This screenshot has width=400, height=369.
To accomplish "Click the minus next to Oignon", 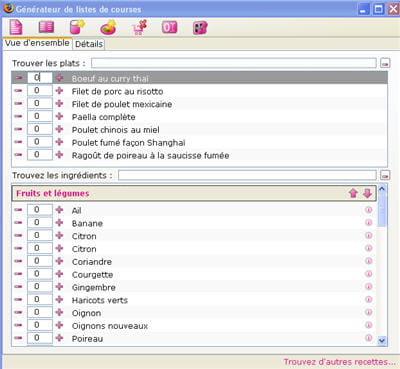I will click(x=18, y=312).
